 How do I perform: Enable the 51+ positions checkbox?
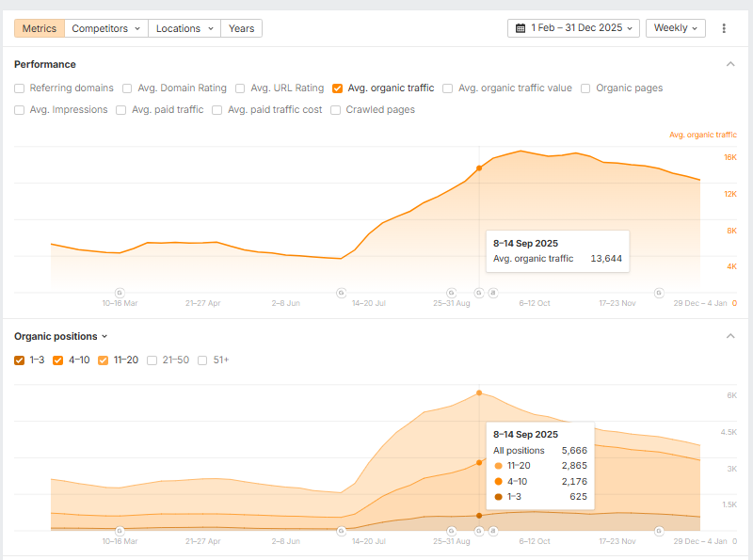[x=202, y=360]
